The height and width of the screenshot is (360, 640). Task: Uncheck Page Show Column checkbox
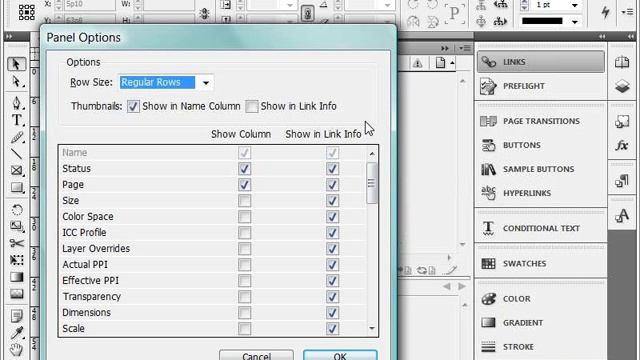tap(244, 185)
